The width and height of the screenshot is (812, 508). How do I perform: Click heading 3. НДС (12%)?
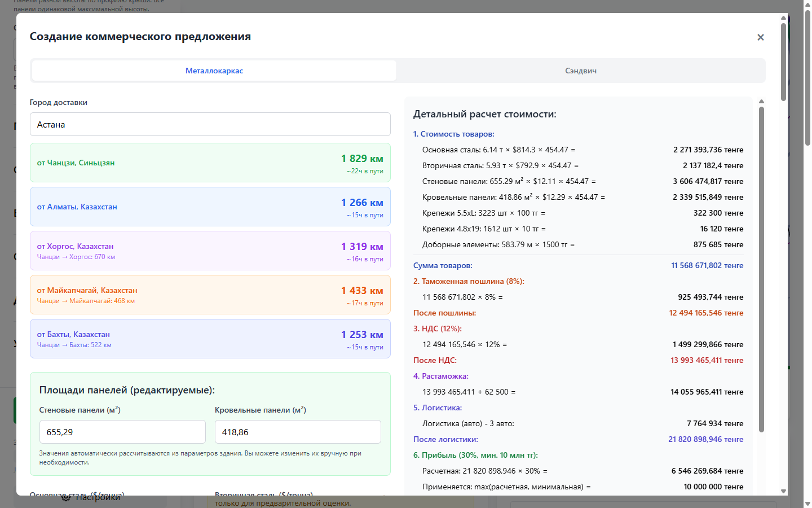(437, 329)
